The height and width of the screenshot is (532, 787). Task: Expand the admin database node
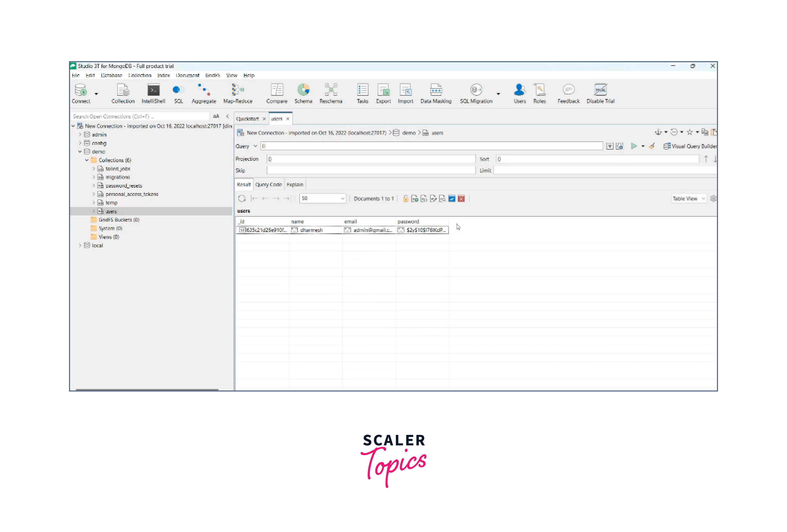[x=80, y=134]
